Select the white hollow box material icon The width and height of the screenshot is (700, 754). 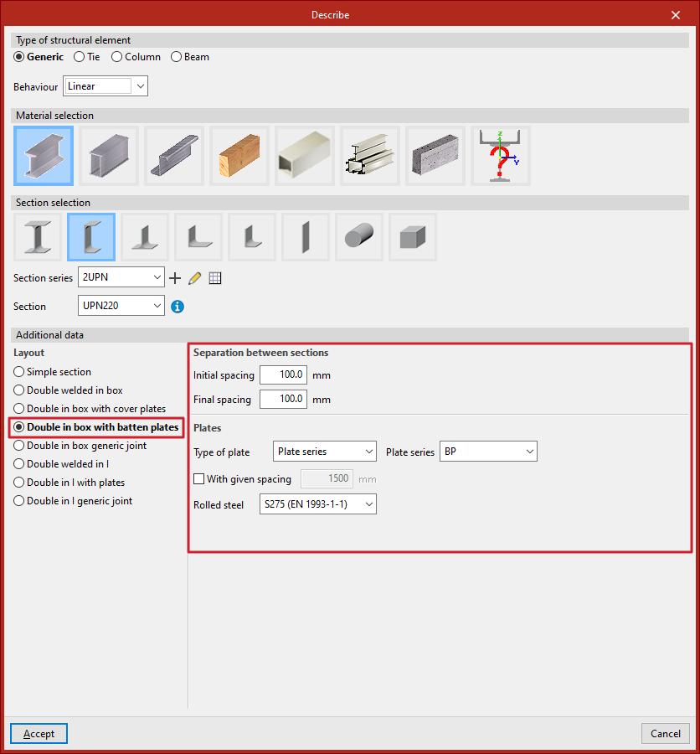click(x=305, y=156)
